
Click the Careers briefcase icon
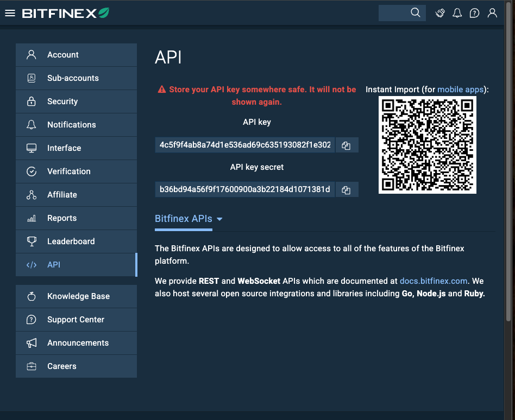tap(32, 366)
